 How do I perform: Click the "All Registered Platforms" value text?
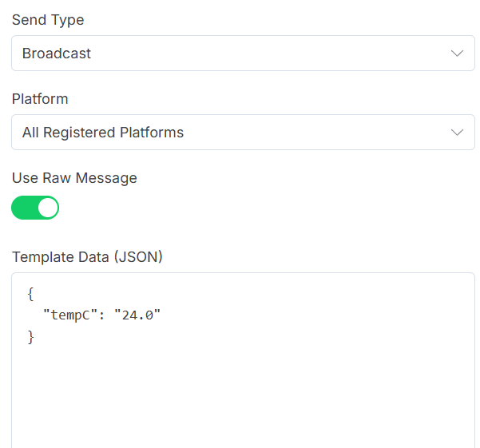[103, 133]
